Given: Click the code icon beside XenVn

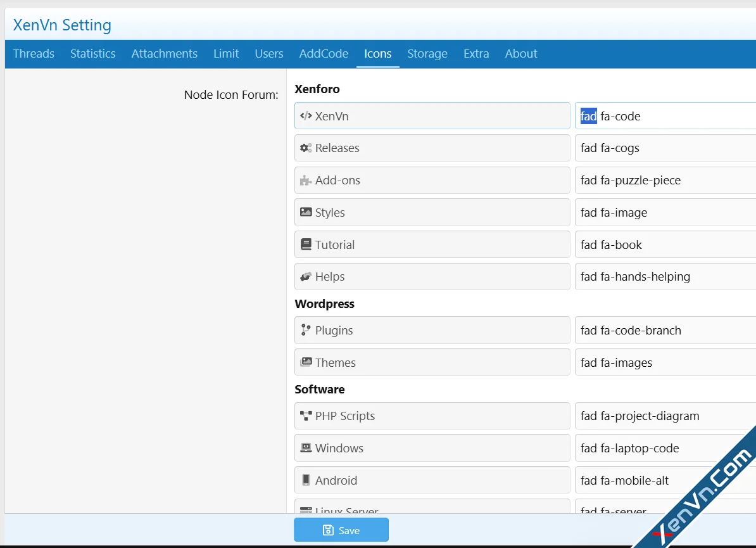Looking at the screenshot, I should coord(306,116).
